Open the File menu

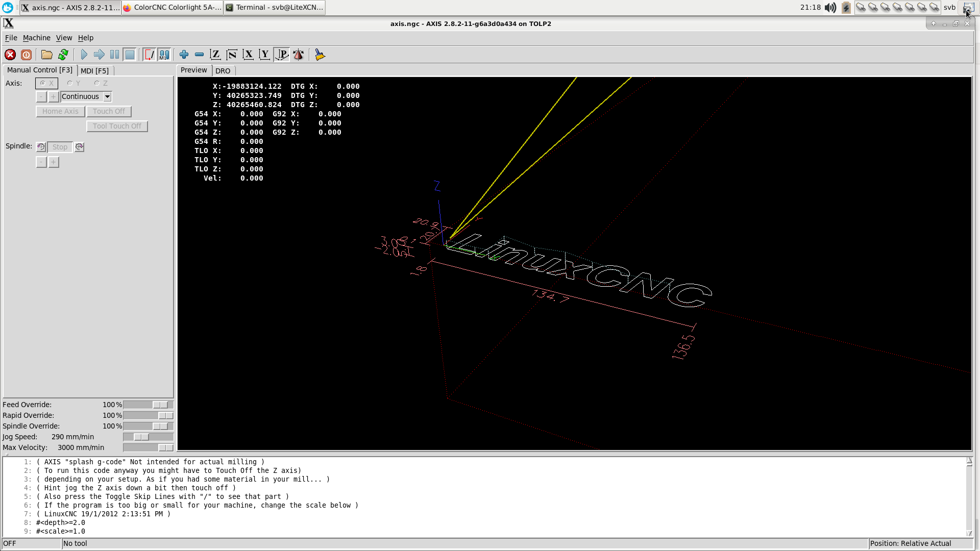pos(11,38)
